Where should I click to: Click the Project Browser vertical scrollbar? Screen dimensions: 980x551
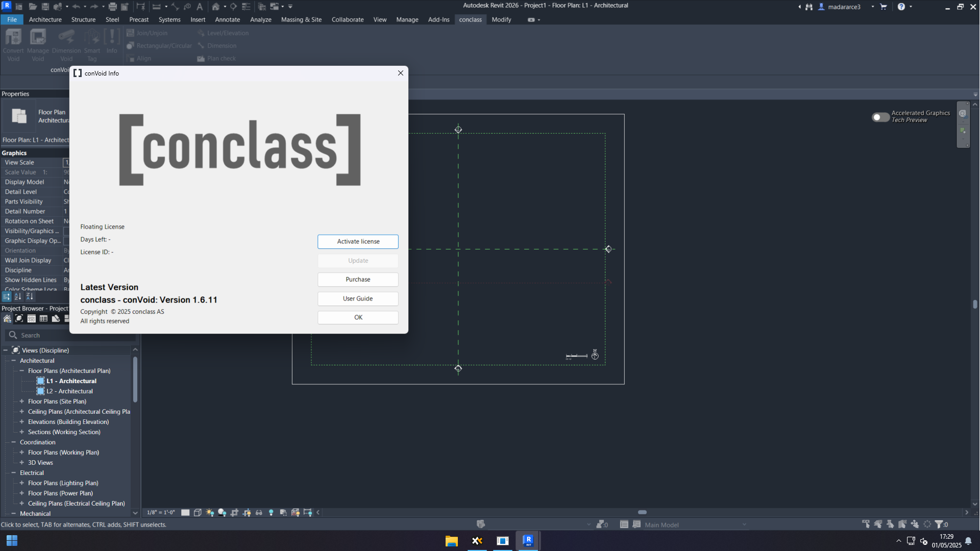[135, 380]
